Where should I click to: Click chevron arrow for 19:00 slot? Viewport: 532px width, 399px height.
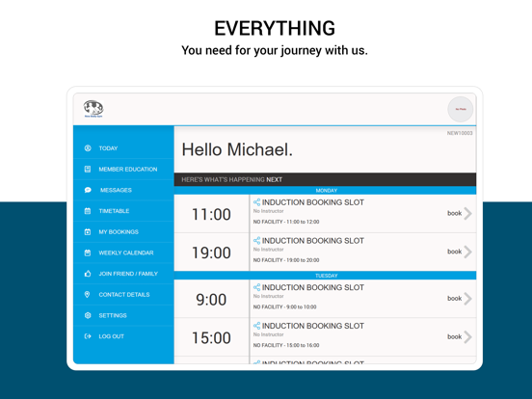coord(468,252)
